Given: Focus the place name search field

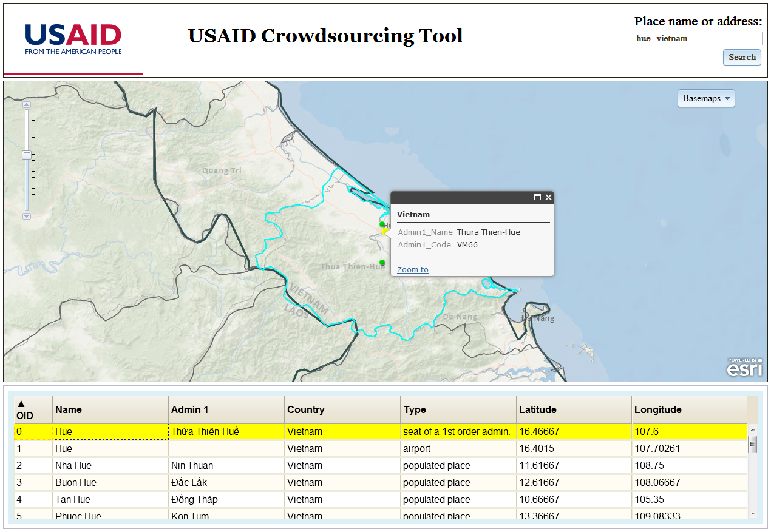Looking at the screenshot, I should [x=698, y=38].
